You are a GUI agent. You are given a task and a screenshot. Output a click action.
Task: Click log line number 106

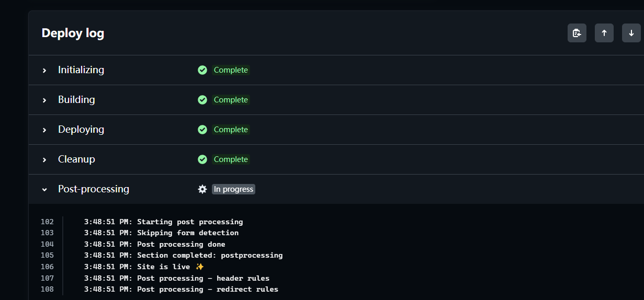point(47,267)
